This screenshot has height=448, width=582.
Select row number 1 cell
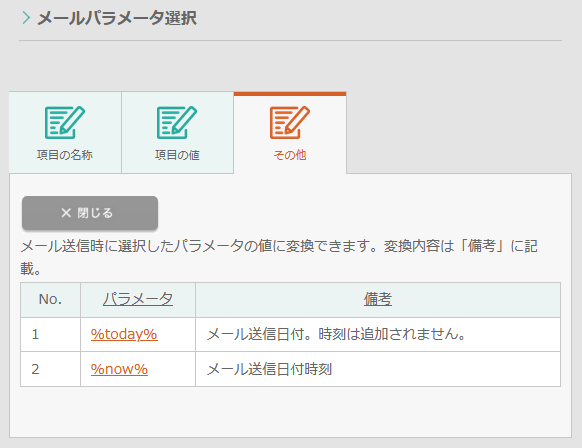(50, 334)
